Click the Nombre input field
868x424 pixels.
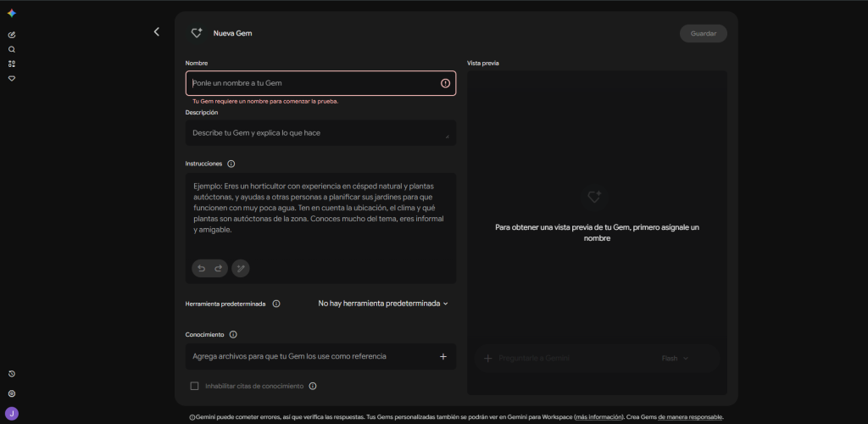(320, 83)
